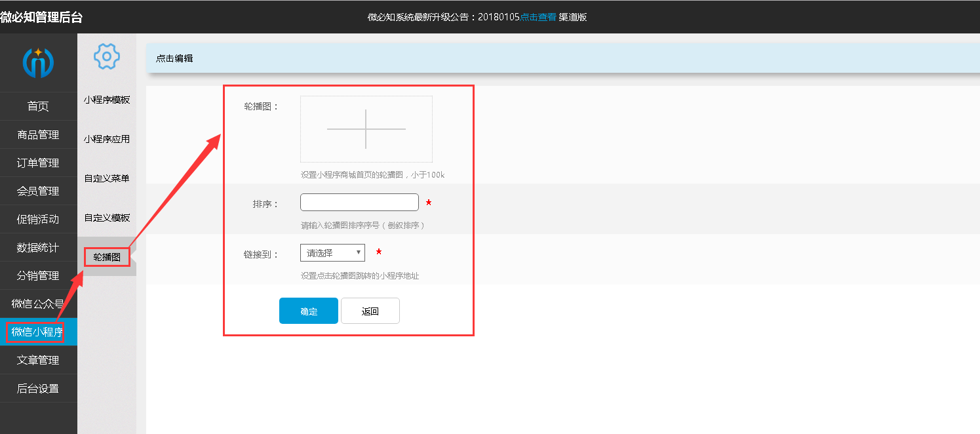The width and height of the screenshot is (980, 434).
Task: Click the company logo in top-left corner
Action: pyautogui.click(x=38, y=62)
